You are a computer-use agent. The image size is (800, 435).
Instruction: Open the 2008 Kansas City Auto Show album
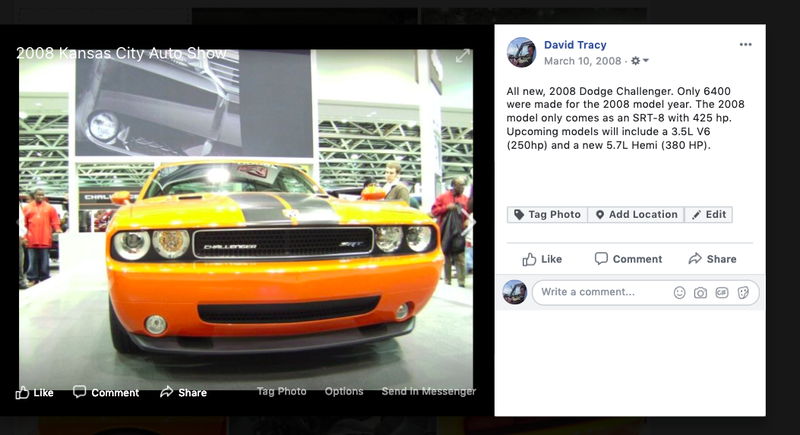[x=121, y=53]
